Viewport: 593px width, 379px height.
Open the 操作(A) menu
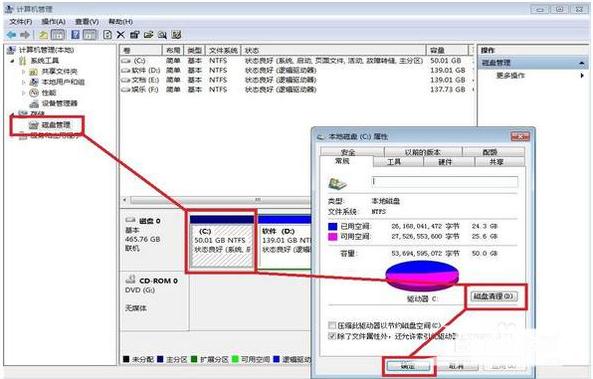point(53,22)
